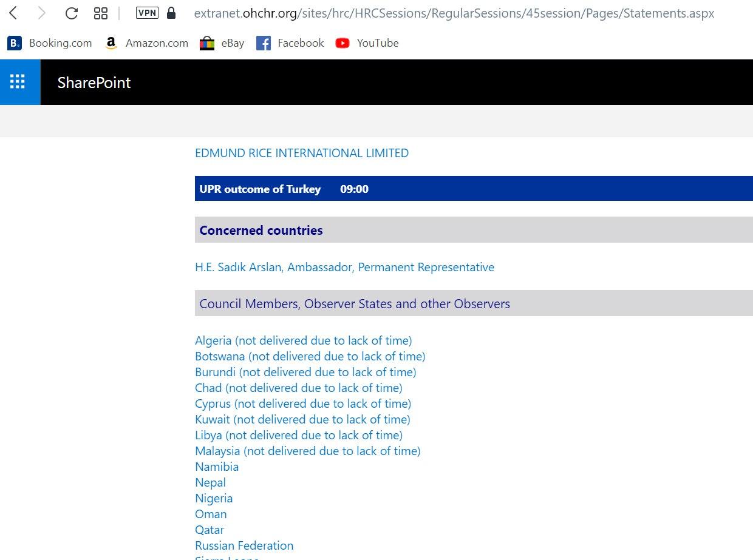This screenshot has height=560, width=753.
Task: Open Malaysia statement link
Action: tap(307, 451)
